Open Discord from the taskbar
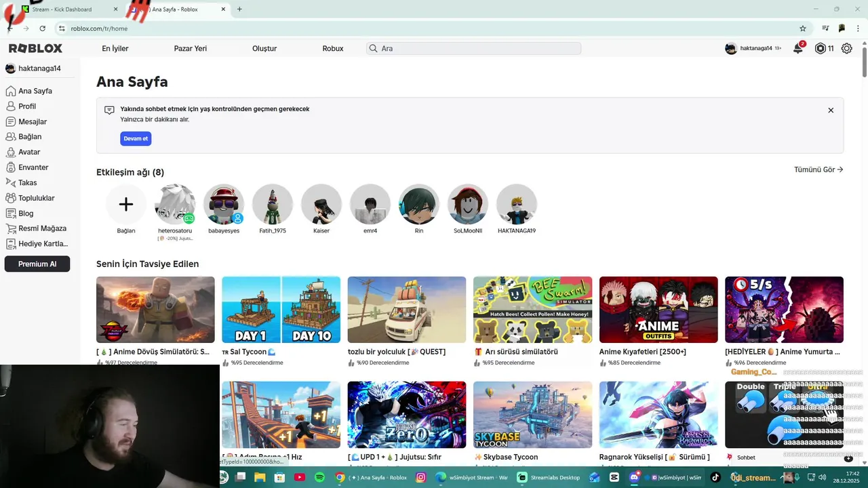Screen dimensions: 868x488 (634, 477)
